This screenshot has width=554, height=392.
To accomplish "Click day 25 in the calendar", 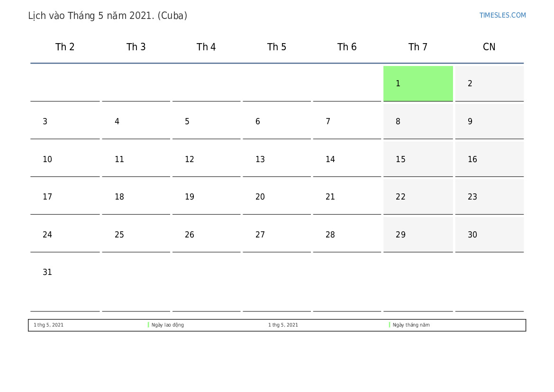I will click(x=136, y=235).
